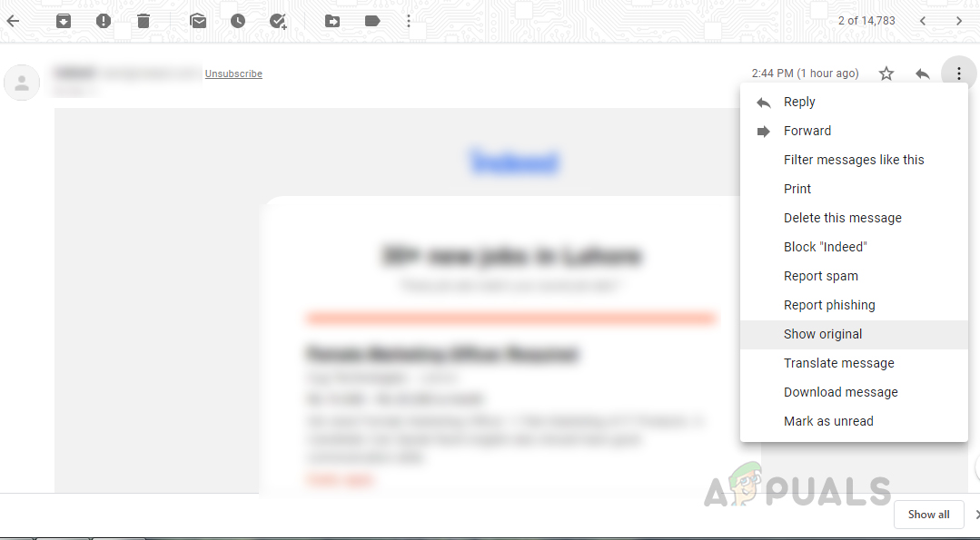Choose Forward in the dropdown menu

click(854, 131)
